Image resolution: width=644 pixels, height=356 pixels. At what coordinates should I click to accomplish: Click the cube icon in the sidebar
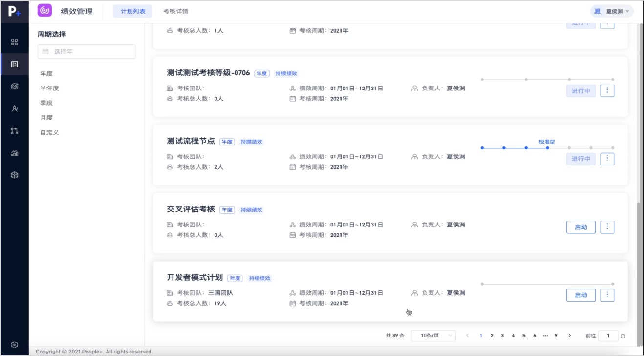[x=14, y=175]
